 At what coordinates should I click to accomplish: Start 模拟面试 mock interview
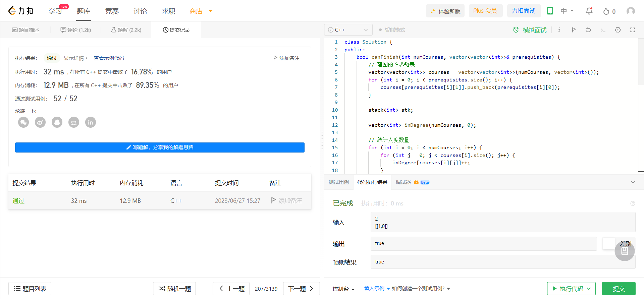point(530,30)
